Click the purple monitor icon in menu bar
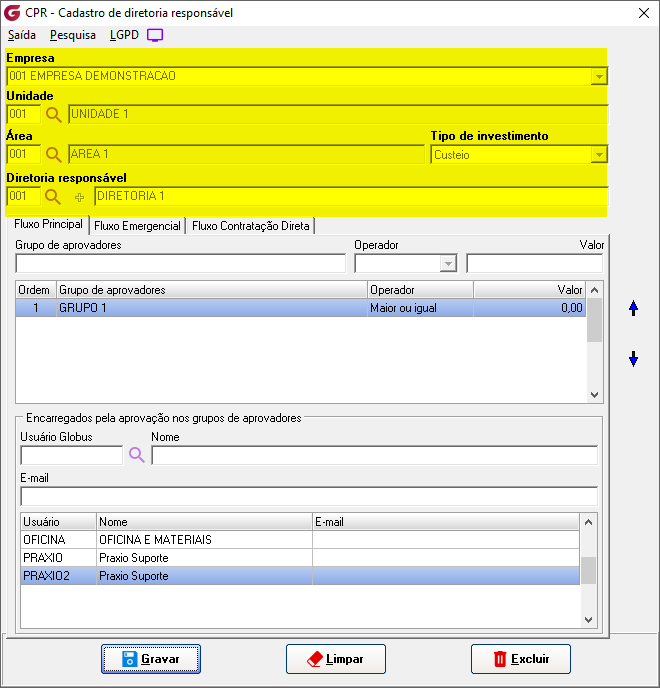Image resolution: width=660 pixels, height=688 pixels. tap(155, 35)
